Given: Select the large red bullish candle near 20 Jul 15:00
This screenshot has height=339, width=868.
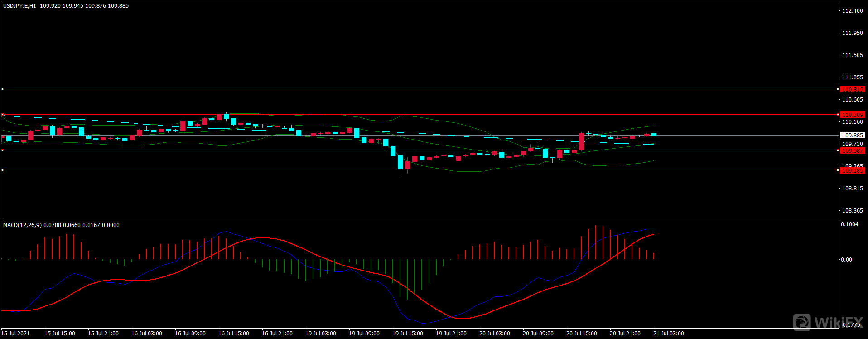Looking at the screenshot, I should pyautogui.click(x=581, y=142).
